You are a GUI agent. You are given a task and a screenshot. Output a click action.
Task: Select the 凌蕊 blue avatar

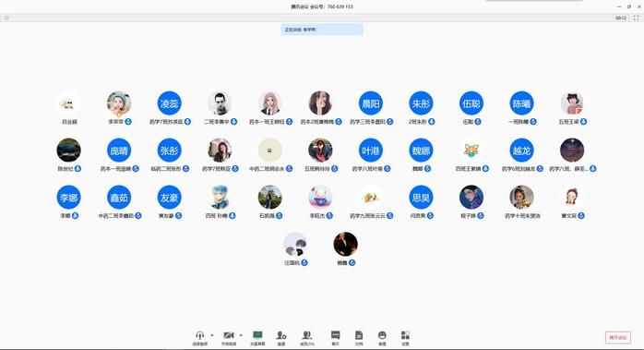coord(169,103)
